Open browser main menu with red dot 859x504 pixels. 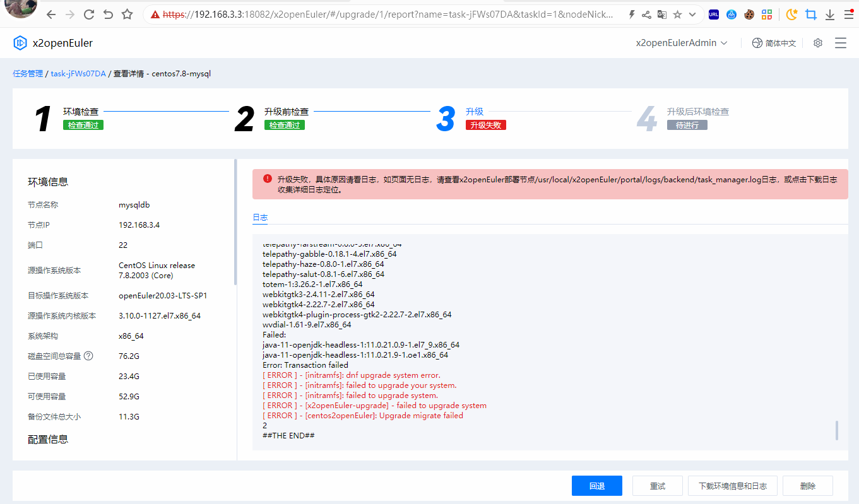[849, 13]
